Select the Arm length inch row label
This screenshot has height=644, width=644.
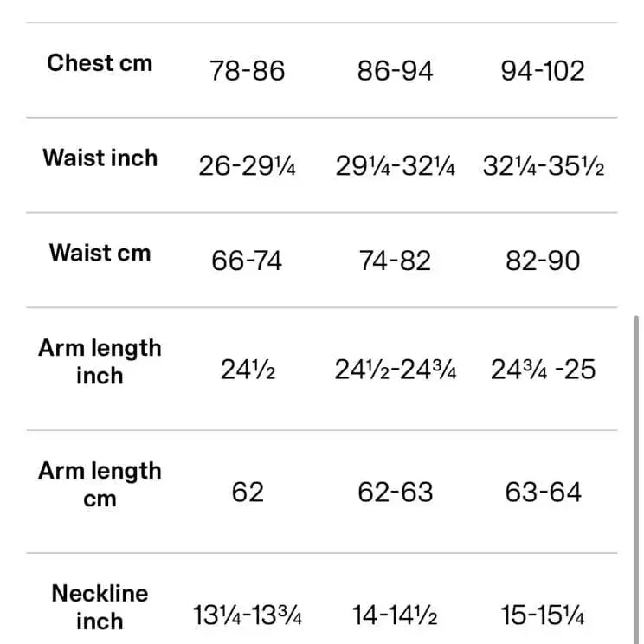click(x=100, y=362)
